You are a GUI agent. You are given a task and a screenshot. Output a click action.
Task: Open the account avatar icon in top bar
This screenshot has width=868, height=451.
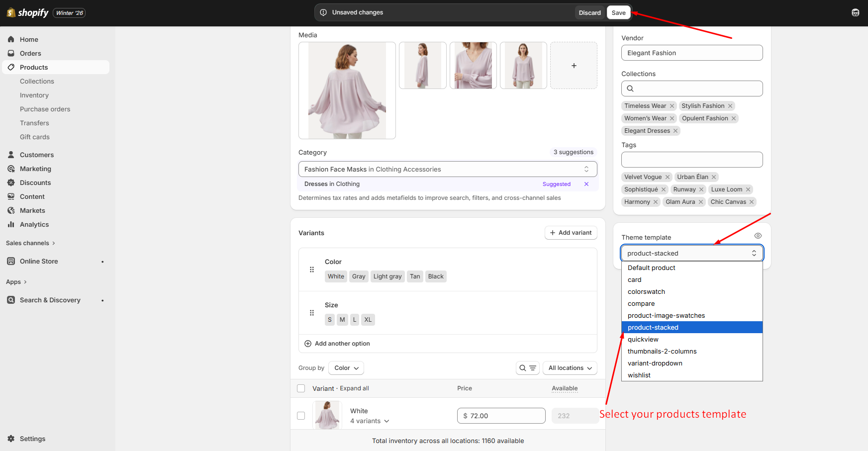855,12
